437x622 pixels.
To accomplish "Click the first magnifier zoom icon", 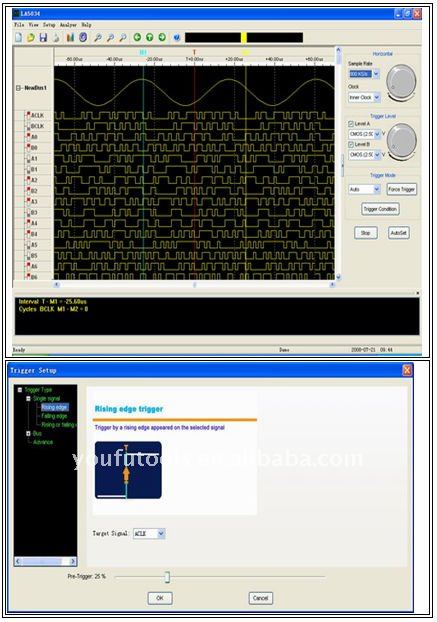I will (x=98, y=38).
